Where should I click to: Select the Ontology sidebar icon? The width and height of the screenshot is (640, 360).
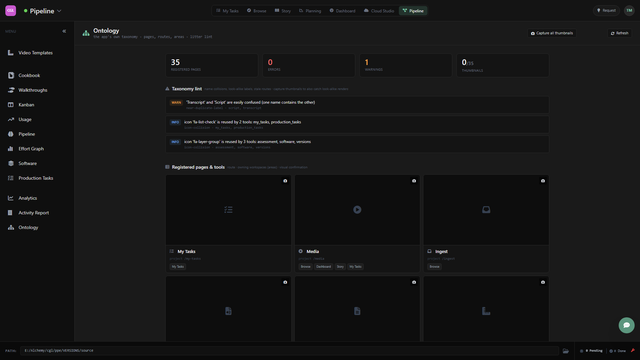11,227
